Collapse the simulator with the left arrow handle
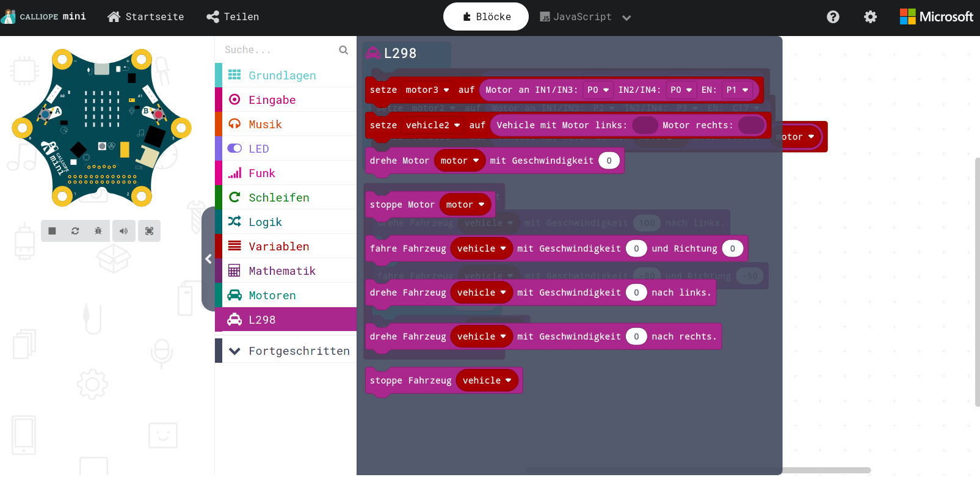Screen dimensions: 980x477 (x=208, y=259)
